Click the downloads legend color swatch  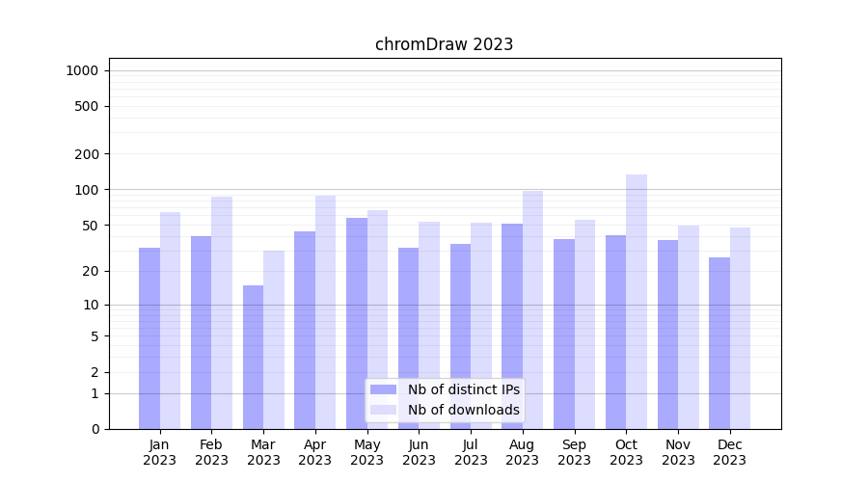(x=383, y=410)
